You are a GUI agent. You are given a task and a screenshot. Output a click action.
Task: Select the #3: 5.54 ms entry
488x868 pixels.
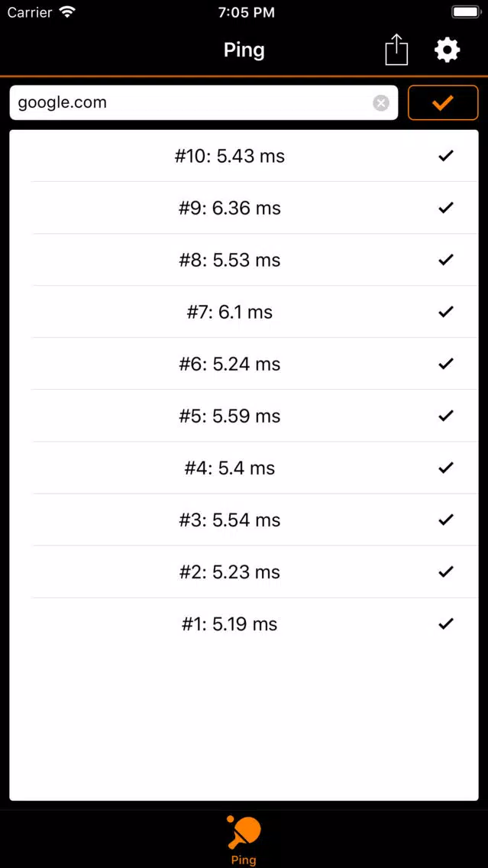tap(244, 520)
